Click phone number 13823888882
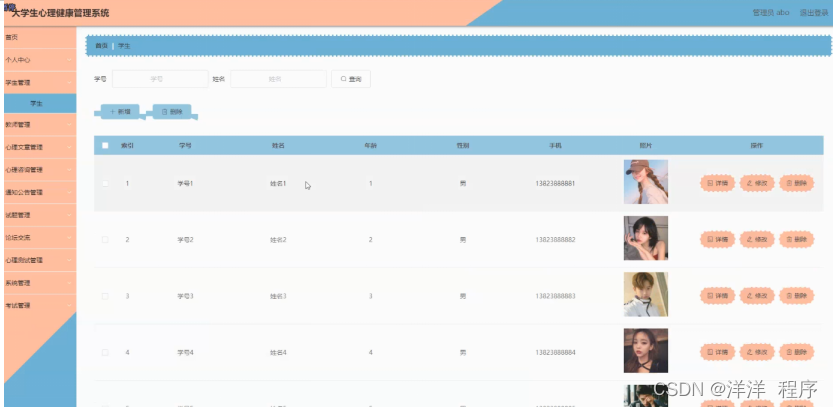This screenshot has height=408, width=833. click(x=555, y=240)
